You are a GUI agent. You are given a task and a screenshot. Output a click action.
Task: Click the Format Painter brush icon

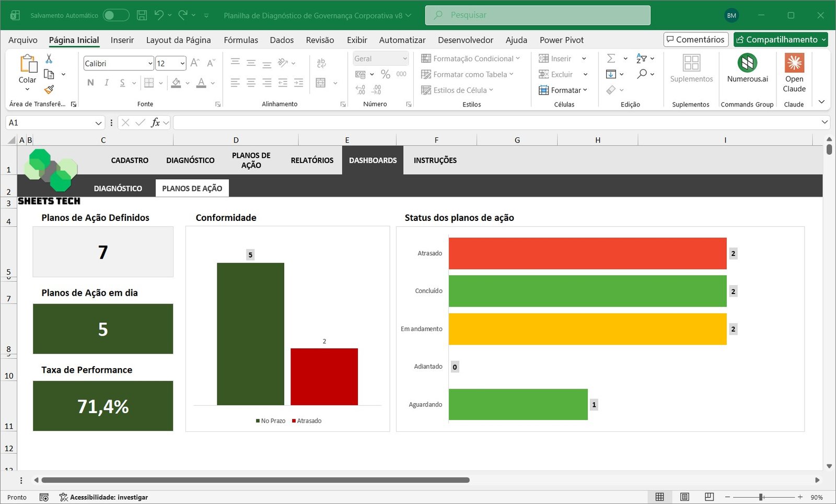coord(49,90)
